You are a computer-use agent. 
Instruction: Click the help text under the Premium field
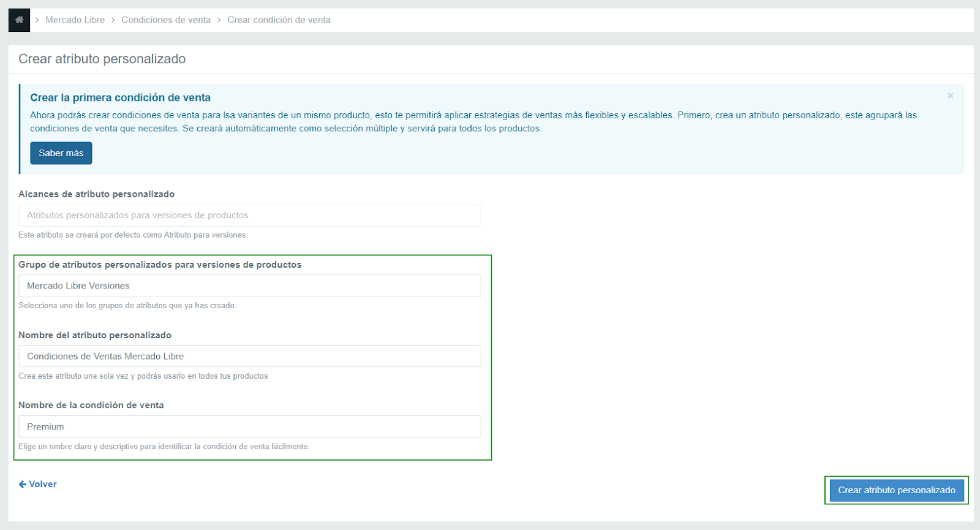coord(164,447)
